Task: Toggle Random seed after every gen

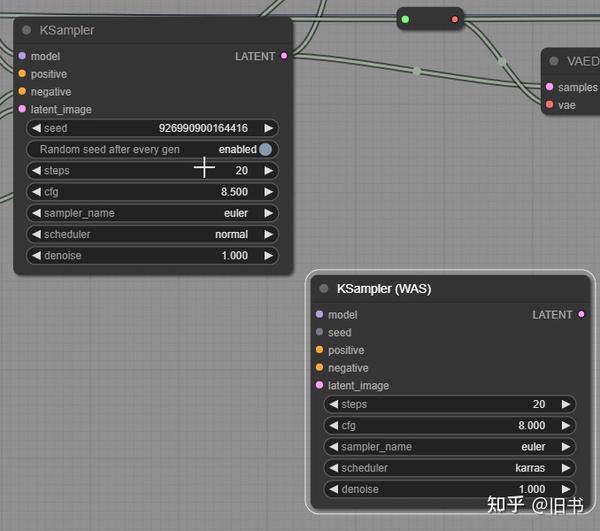Action: [x=152, y=149]
